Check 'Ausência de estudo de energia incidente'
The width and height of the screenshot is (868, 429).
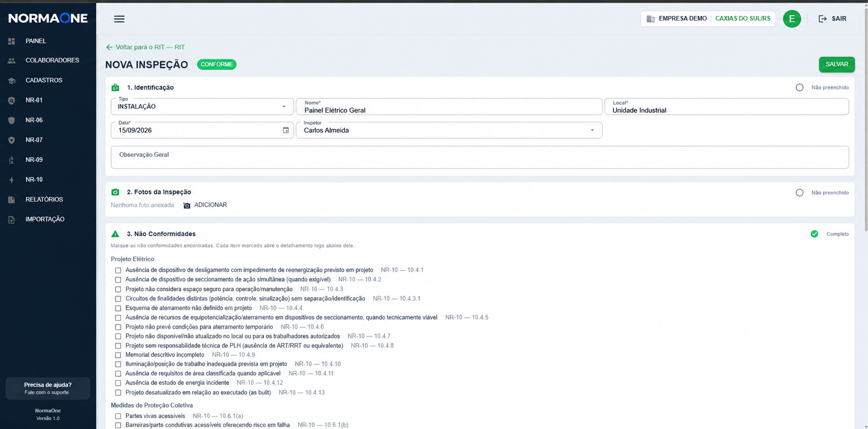point(118,383)
